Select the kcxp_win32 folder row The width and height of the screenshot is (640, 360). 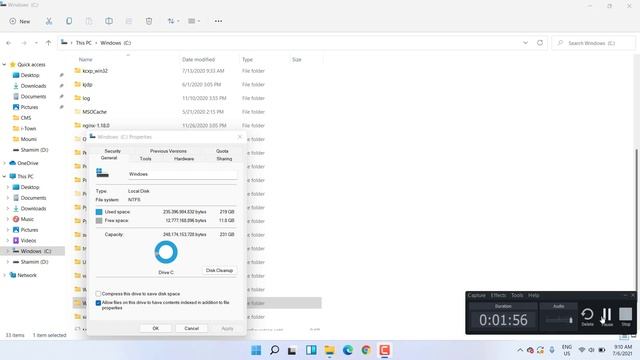95,71
